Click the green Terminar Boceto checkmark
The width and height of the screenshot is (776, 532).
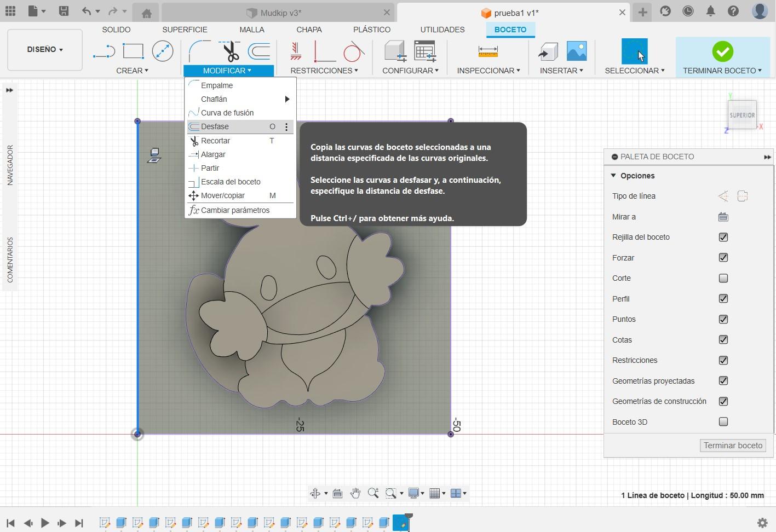point(722,51)
